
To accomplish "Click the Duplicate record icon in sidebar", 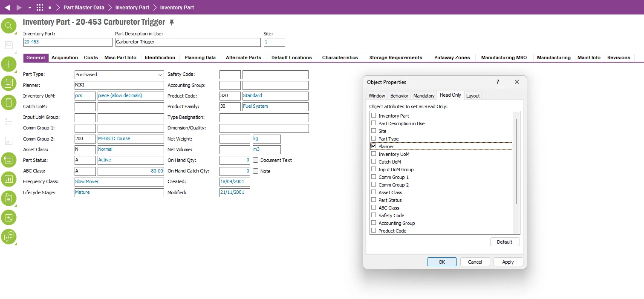I will point(9,83).
